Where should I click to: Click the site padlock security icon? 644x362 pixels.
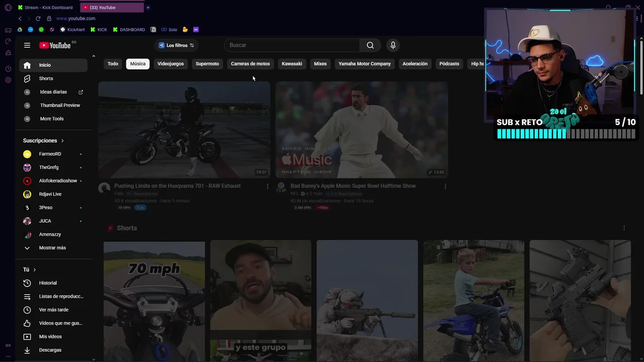pyautogui.click(x=49, y=19)
